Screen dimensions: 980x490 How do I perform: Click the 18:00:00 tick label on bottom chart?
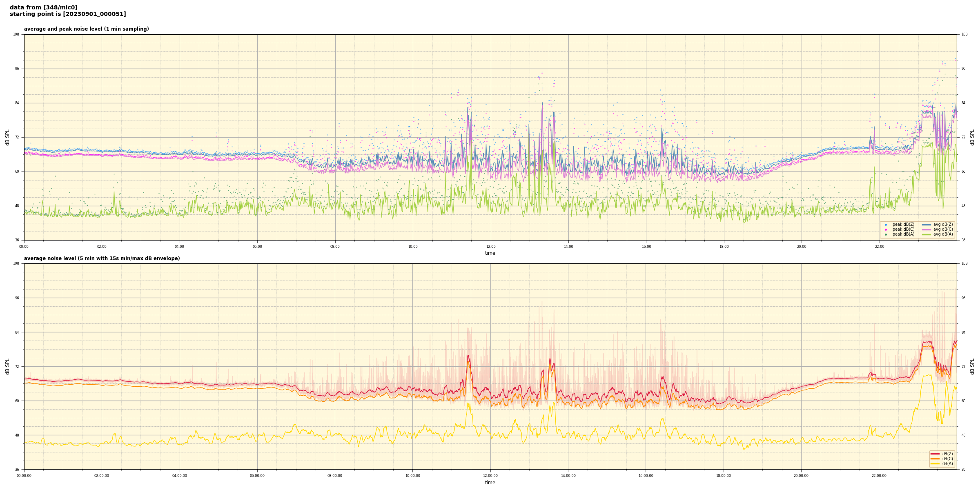(x=724, y=476)
